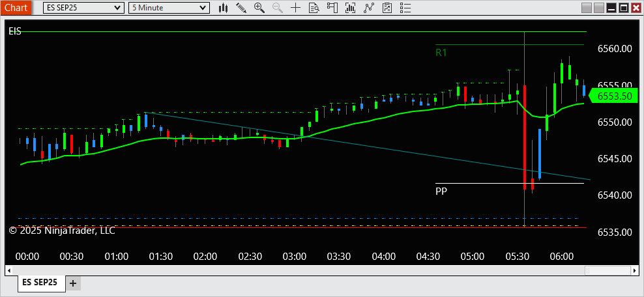The width and height of the screenshot is (644, 297).
Task: Select the ES SEP25 chart tab
Action: (41, 283)
